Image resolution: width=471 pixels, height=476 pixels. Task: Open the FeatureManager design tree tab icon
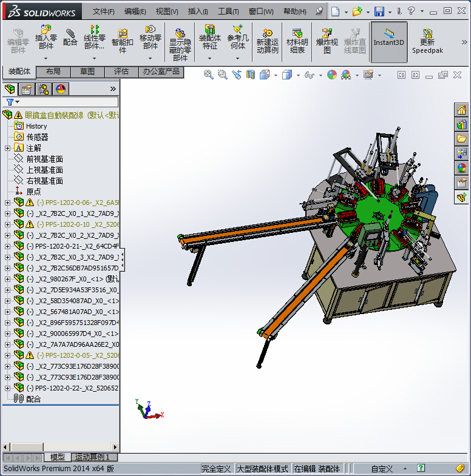pyautogui.click(x=10, y=89)
